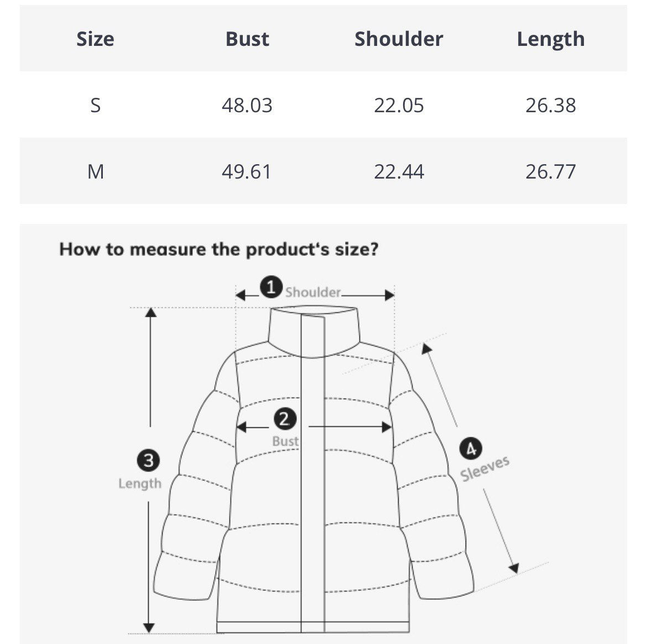Screen dimensions: 647x644
Task: Choose the M size row label
Action: click(x=95, y=171)
